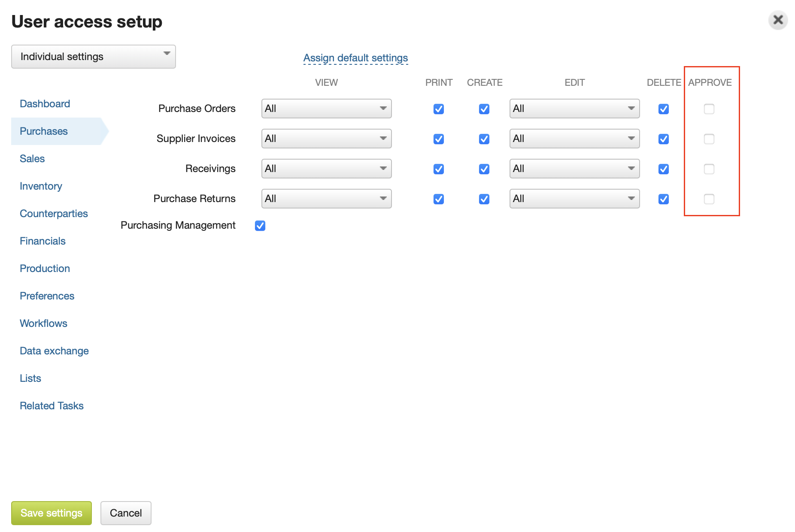
Task: Uncheck PRINT for Purchase Orders
Action: 439,109
